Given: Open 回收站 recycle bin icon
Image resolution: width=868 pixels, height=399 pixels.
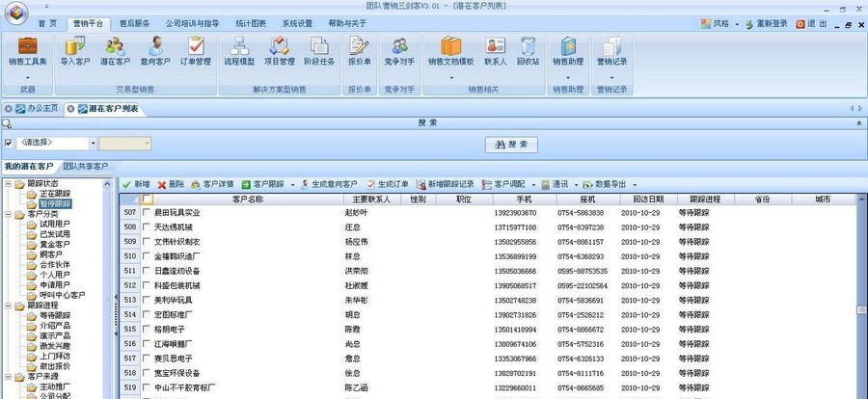Looking at the screenshot, I should pos(528,52).
